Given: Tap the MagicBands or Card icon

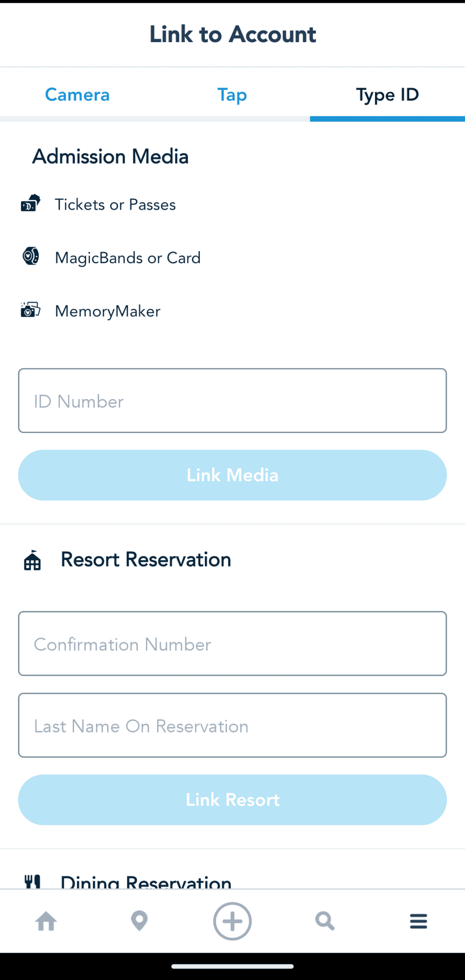Looking at the screenshot, I should (x=31, y=257).
